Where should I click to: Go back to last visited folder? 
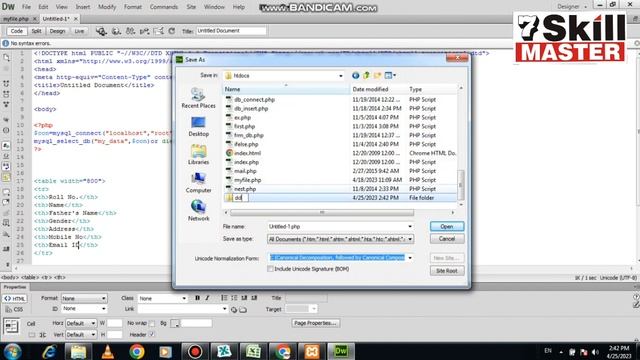pos(356,76)
